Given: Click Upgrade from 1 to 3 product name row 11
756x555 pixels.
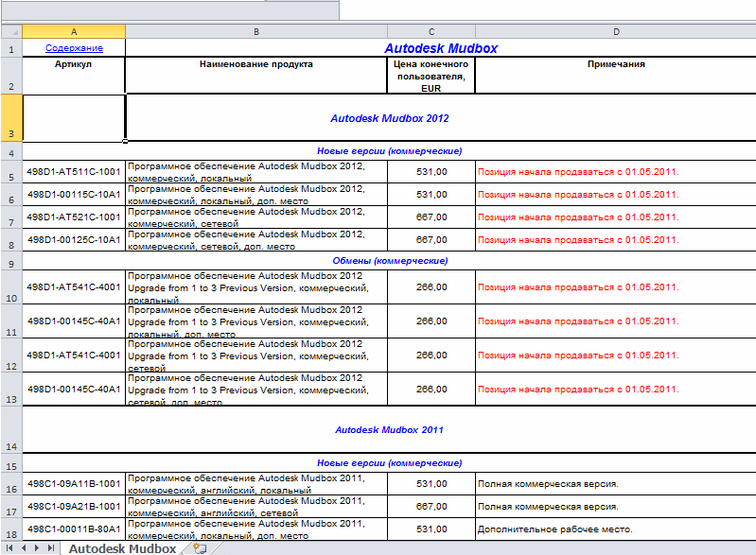Looking at the screenshot, I should coord(256,321).
